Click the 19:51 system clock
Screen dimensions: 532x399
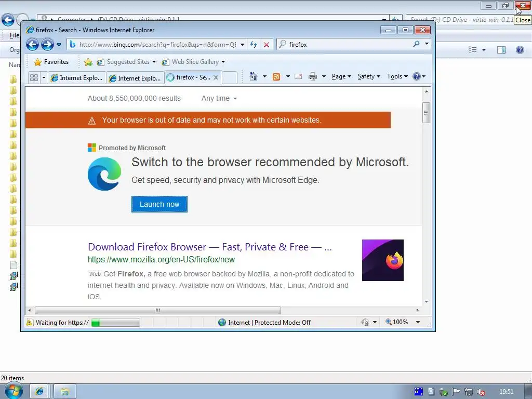506,392
